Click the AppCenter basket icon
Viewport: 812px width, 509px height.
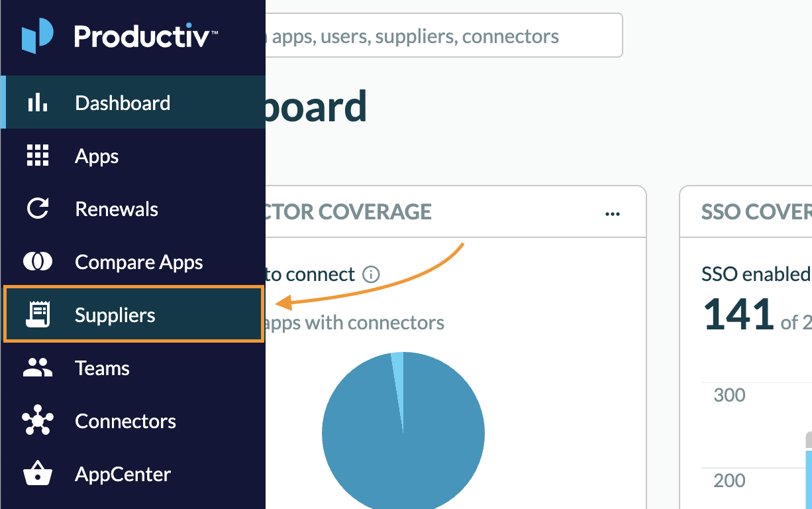37,474
